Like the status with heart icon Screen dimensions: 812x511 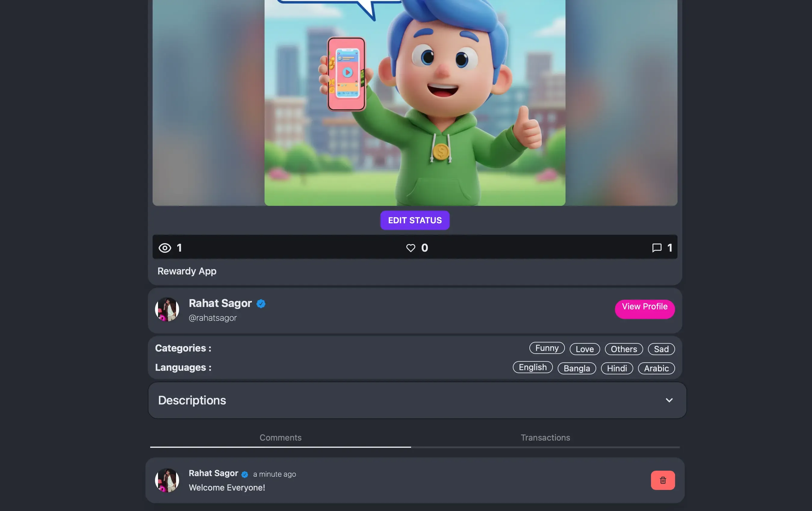pyautogui.click(x=411, y=248)
